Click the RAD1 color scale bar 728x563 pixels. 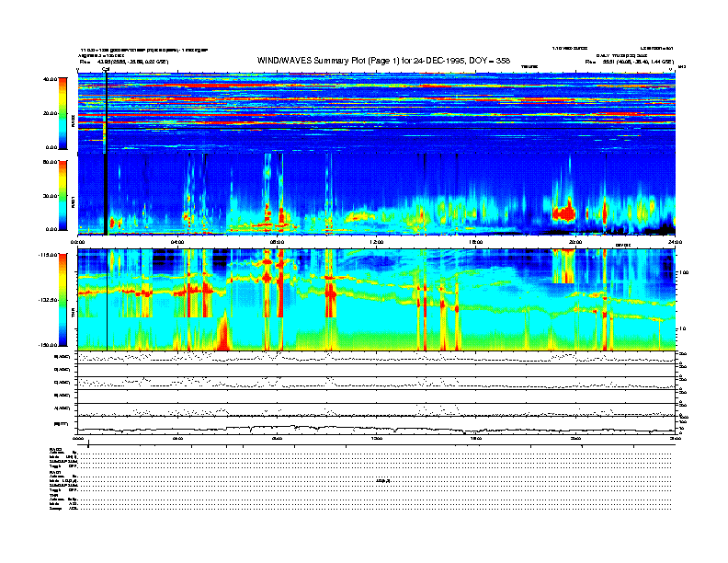[61, 195]
